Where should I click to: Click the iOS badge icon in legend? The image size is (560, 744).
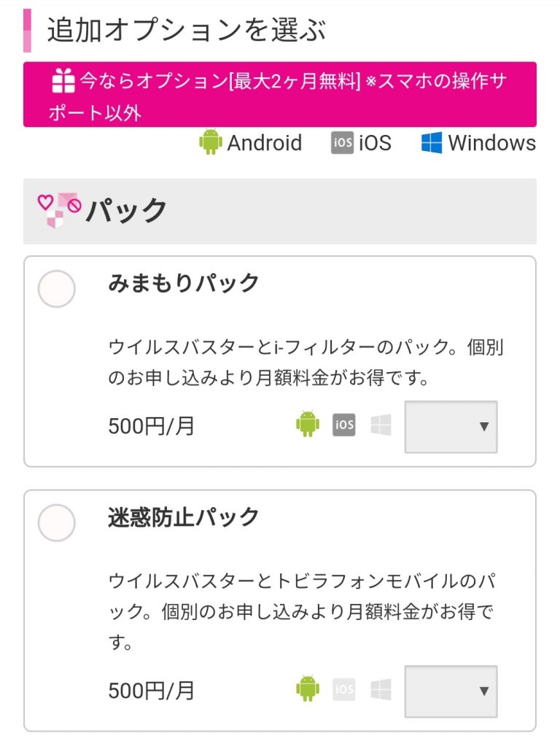342,142
